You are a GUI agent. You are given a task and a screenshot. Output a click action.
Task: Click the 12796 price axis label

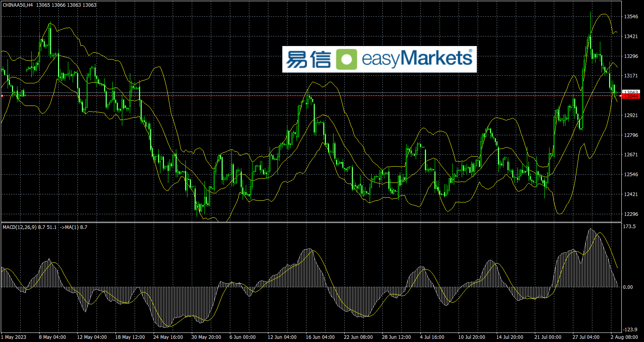point(631,135)
